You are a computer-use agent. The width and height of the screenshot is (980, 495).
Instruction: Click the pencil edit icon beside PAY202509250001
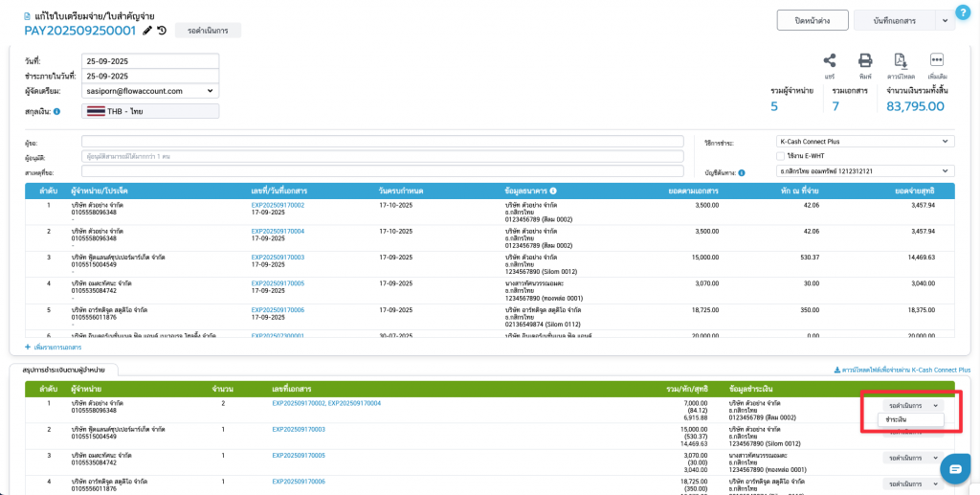click(147, 31)
